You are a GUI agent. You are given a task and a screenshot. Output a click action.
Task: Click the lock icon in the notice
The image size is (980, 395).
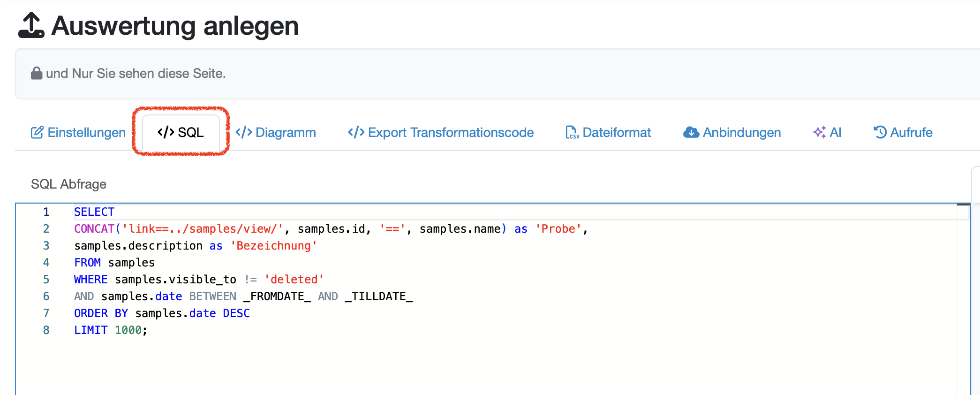coord(37,73)
